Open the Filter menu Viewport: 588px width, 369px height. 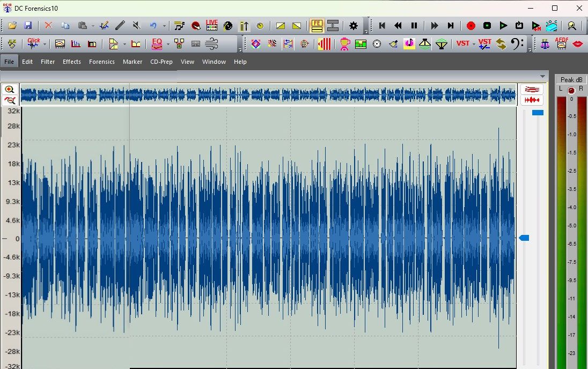tap(48, 62)
